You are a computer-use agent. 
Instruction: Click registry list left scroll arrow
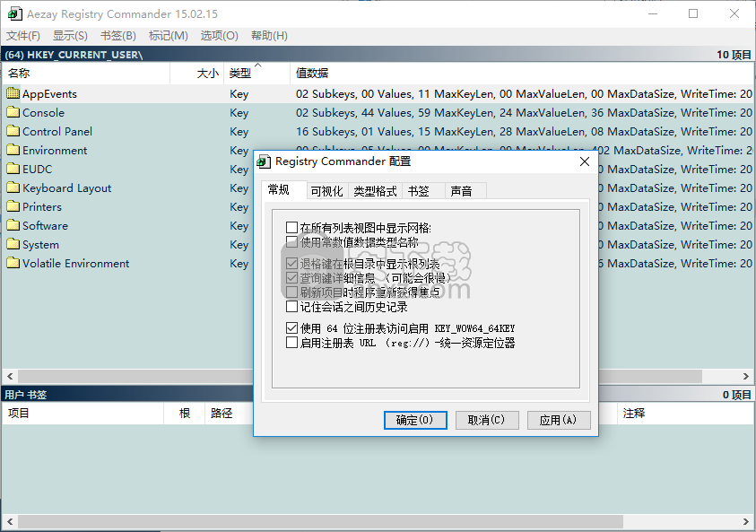point(10,376)
